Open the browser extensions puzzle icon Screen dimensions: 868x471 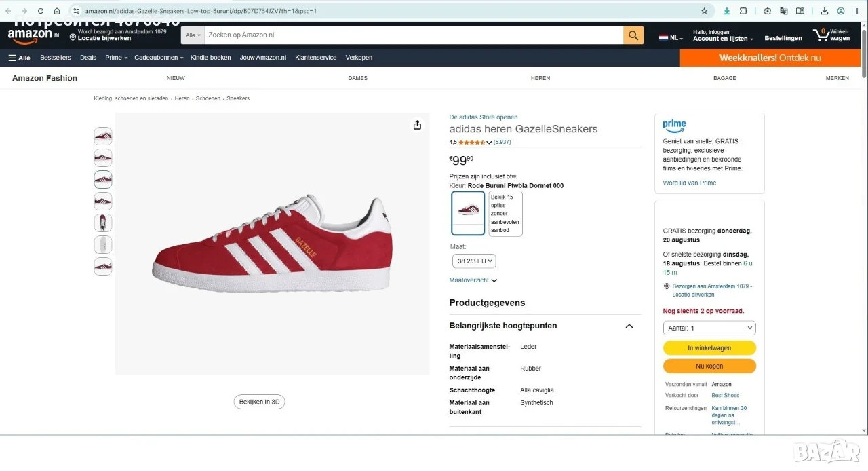[743, 11]
